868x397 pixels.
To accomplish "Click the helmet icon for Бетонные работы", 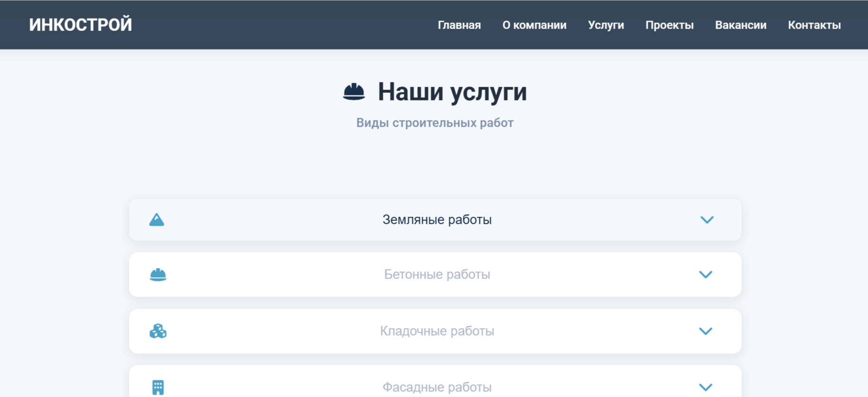I will point(158,275).
